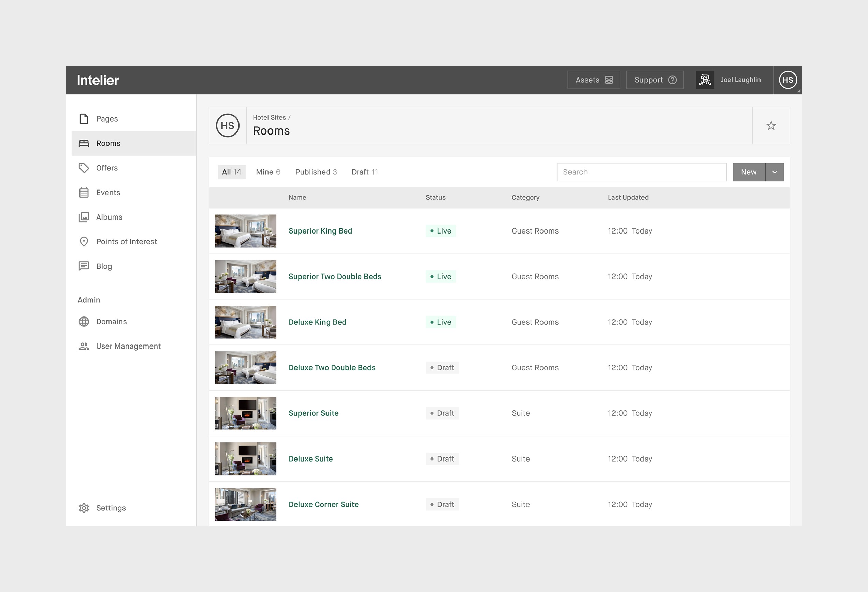The height and width of the screenshot is (592, 868).
Task: Open Events via the calendar icon
Action: coord(84,192)
